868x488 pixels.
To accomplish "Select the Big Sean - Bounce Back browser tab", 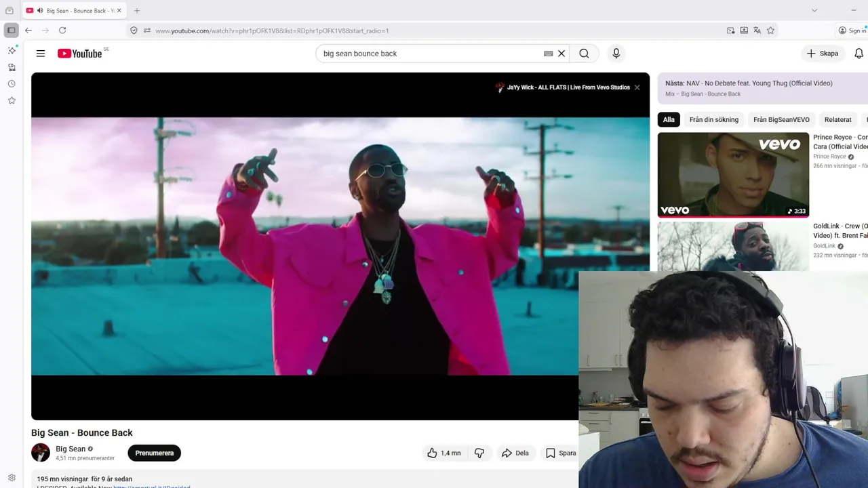I will click(73, 11).
